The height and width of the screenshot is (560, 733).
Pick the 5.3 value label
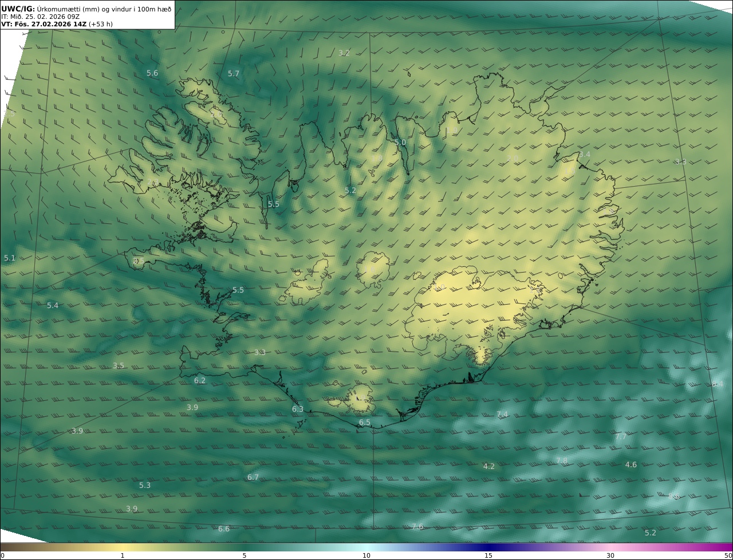145,485
